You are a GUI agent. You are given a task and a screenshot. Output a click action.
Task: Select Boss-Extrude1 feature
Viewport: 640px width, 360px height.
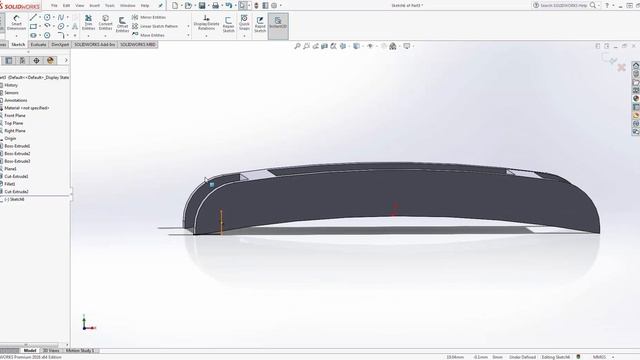17,146
